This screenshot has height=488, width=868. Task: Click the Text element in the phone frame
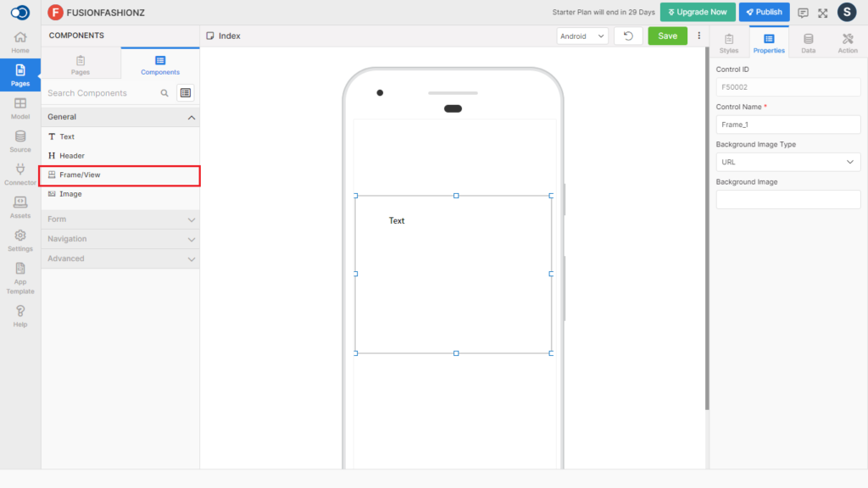397,221
